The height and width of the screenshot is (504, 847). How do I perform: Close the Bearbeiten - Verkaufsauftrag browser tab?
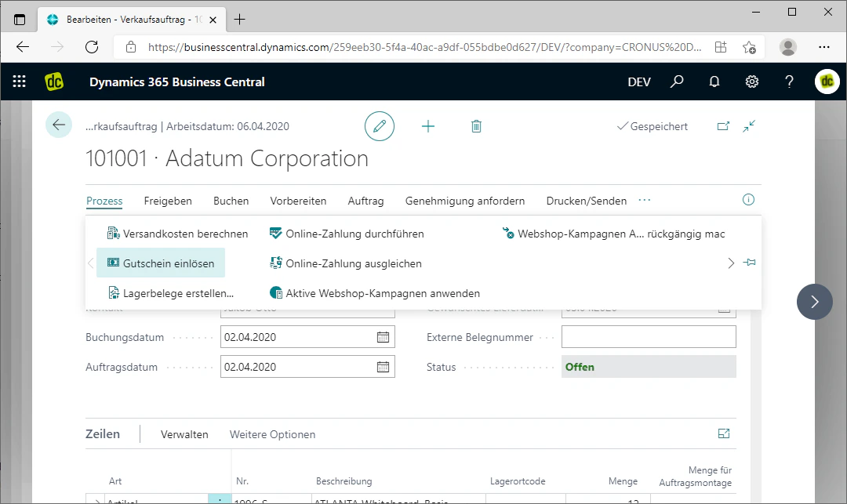pos(213,20)
